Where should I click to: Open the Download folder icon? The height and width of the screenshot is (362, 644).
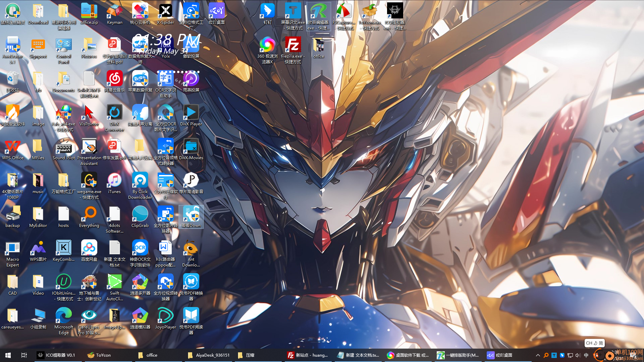tap(38, 14)
